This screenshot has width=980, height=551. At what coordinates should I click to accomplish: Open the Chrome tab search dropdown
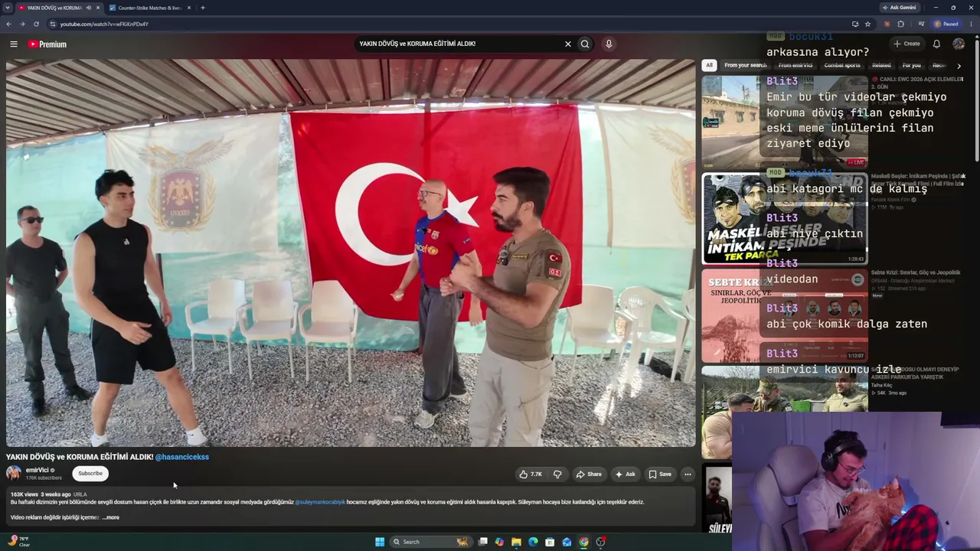point(7,8)
